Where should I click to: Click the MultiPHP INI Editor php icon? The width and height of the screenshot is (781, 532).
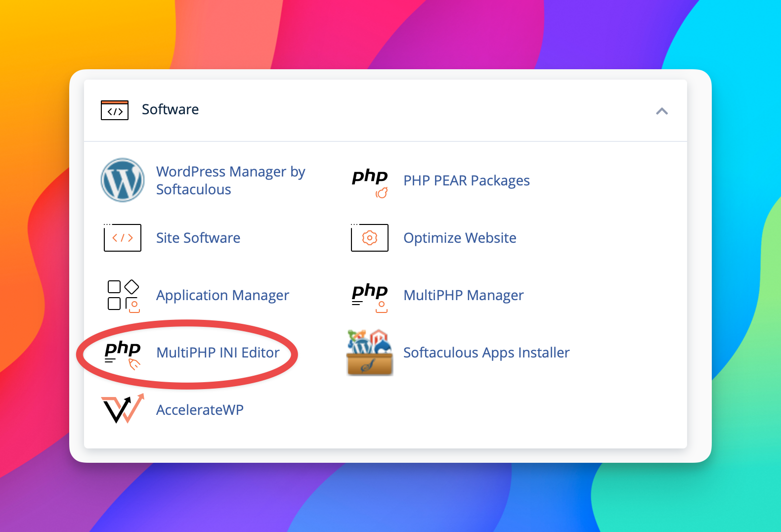(x=123, y=355)
